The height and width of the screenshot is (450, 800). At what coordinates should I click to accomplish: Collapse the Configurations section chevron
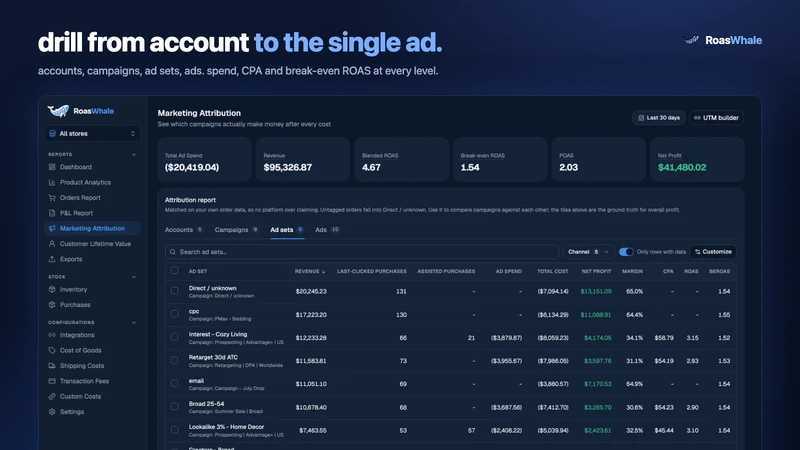(x=134, y=322)
